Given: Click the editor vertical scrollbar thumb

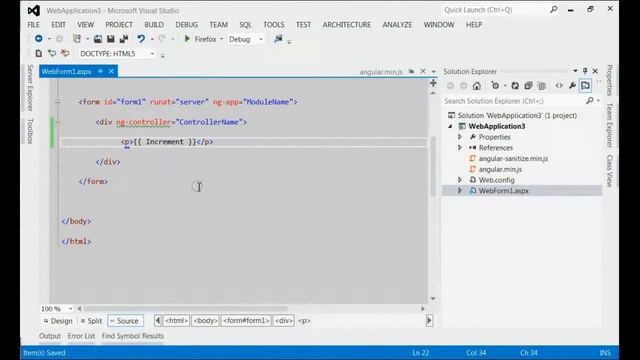Looking at the screenshot, I should coord(433,167).
